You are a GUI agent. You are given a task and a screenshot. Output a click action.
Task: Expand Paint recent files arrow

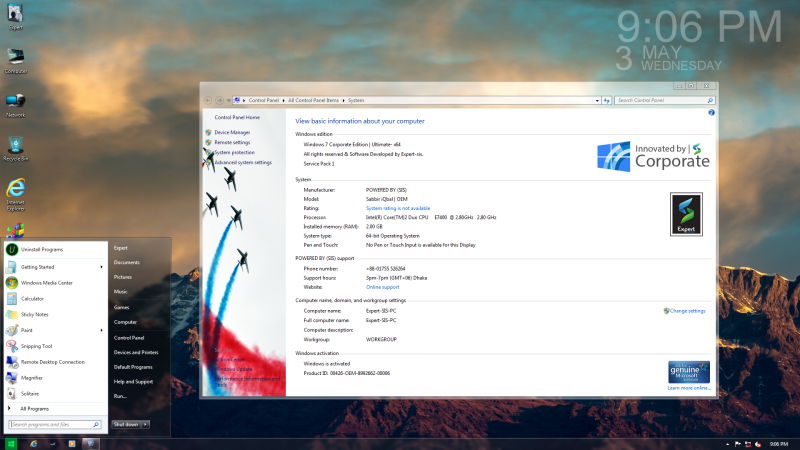click(101, 330)
